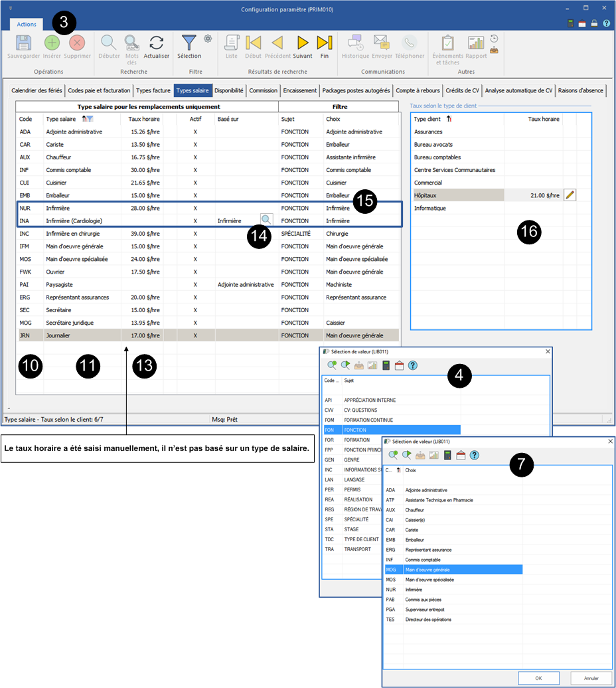Open Mots clés search icon
This screenshot has width=616, height=688.
(131, 43)
